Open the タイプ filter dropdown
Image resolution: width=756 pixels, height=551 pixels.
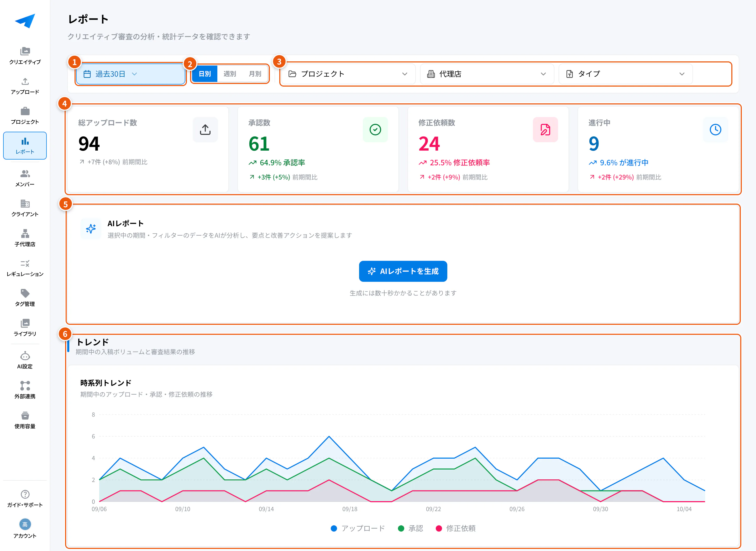pos(626,74)
